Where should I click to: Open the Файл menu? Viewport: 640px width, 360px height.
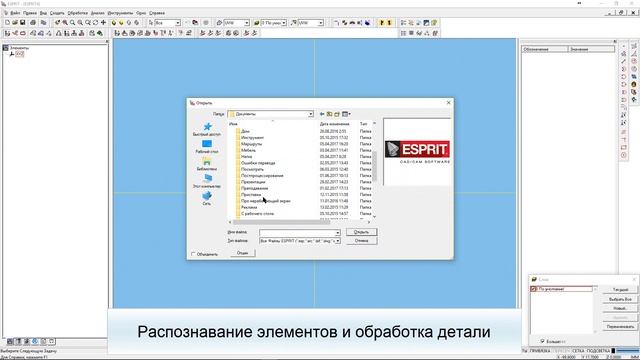tap(15, 13)
